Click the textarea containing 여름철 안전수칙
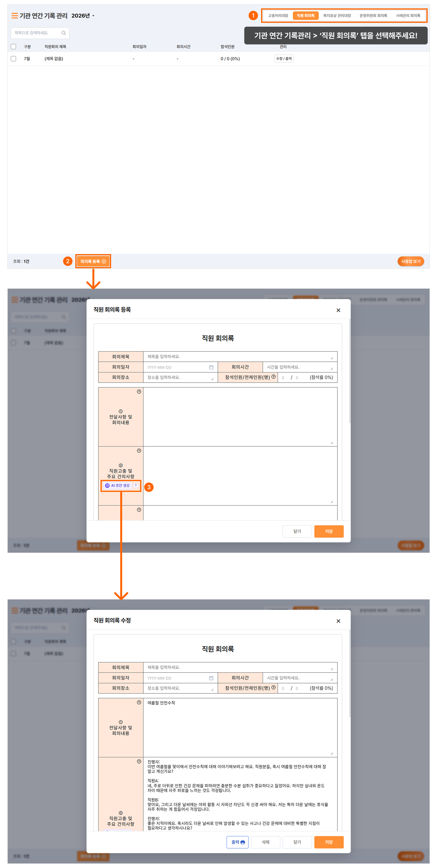Screen dimensions: 437x868 240,728
